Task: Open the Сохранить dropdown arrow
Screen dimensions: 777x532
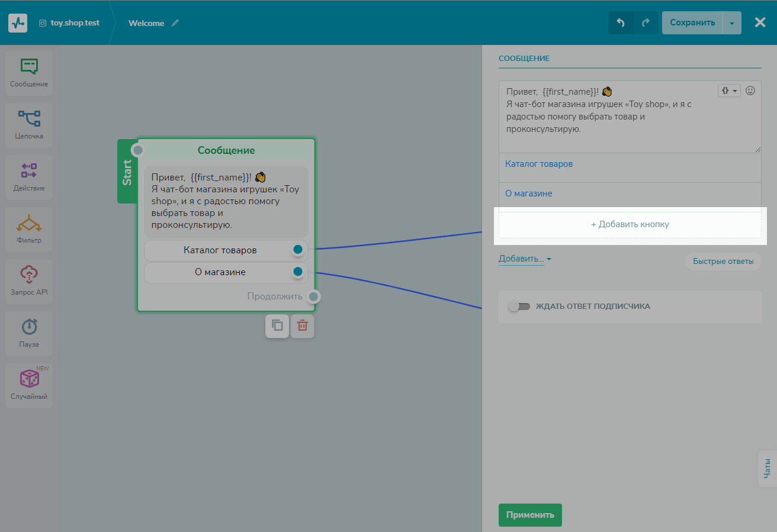Action: pyautogui.click(x=732, y=23)
